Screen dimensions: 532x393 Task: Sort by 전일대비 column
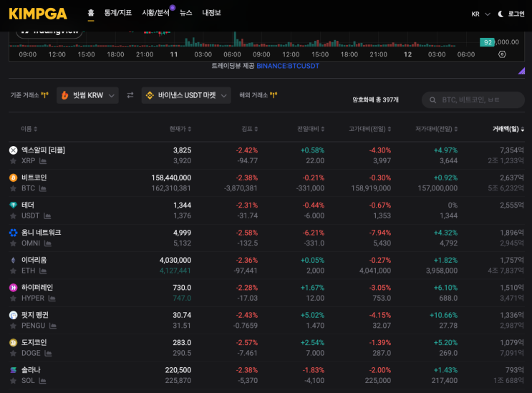pyautogui.click(x=311, y=129)
